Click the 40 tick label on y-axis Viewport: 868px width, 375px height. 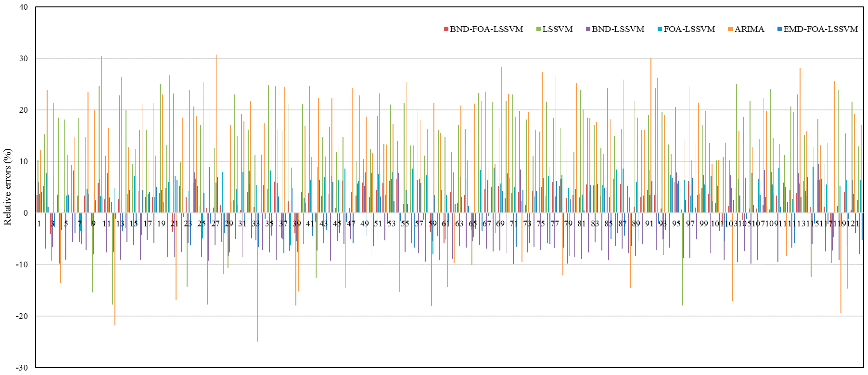24,7
